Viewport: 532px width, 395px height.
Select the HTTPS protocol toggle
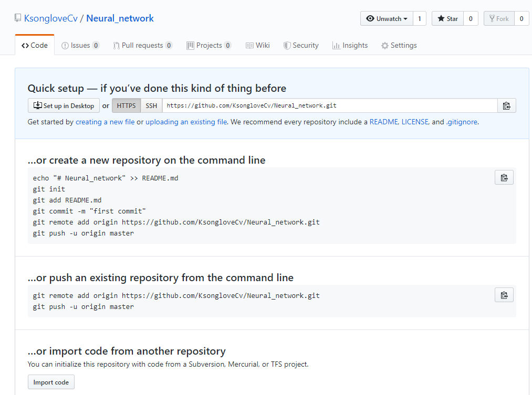(126, 105)
